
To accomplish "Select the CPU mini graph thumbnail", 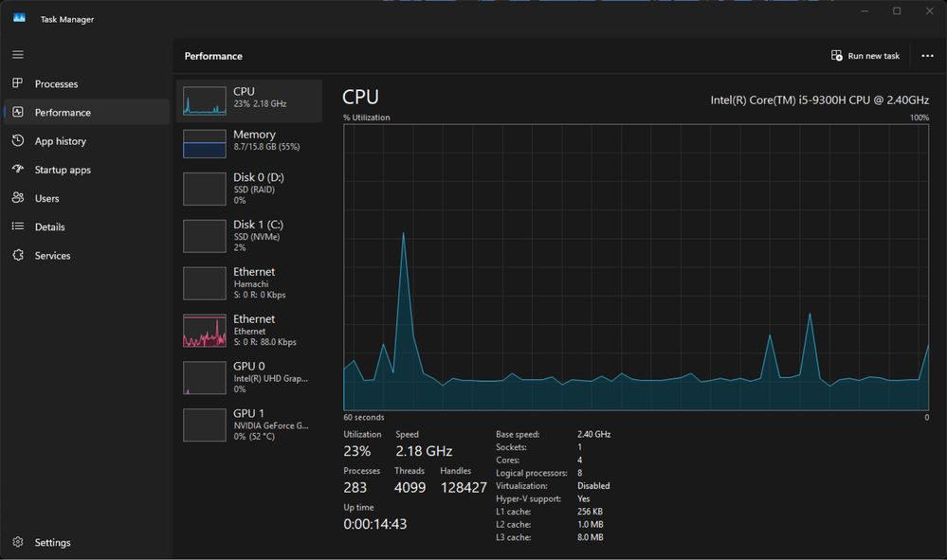I will click(x=205, y=100).
